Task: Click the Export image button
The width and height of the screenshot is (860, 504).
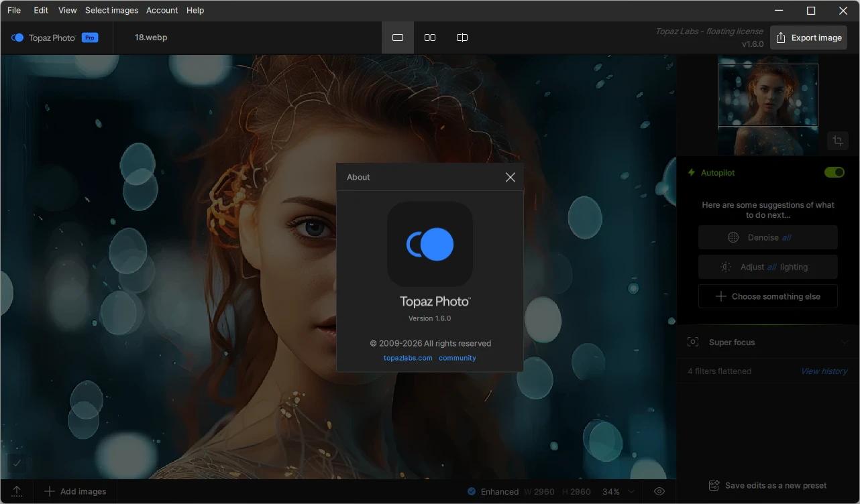Action: [808, 38]
